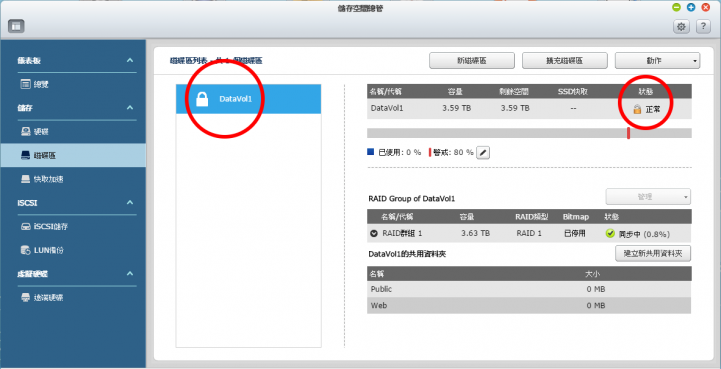Viewport: 721px width, 369px height.
Task: Click the 警戒: 80 % text
Action: click(x=453, y=152)
